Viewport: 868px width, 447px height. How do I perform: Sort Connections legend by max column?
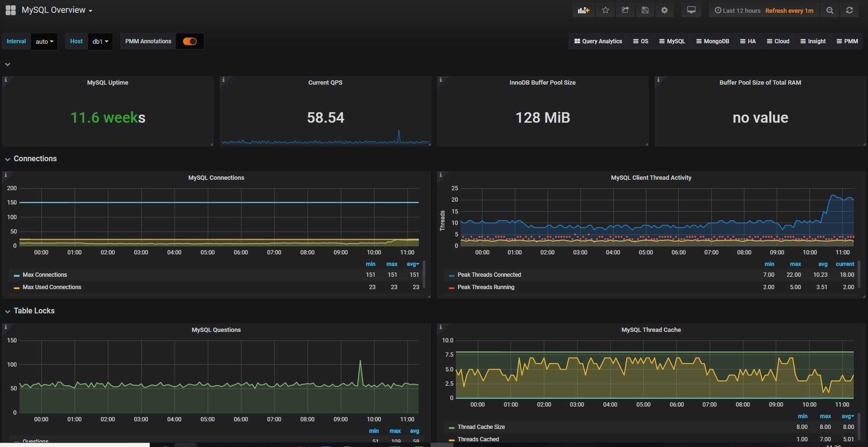tap(392, 264)
